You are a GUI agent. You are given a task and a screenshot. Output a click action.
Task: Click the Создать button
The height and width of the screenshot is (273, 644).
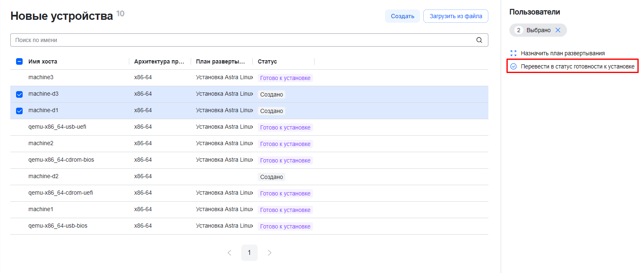402,16
